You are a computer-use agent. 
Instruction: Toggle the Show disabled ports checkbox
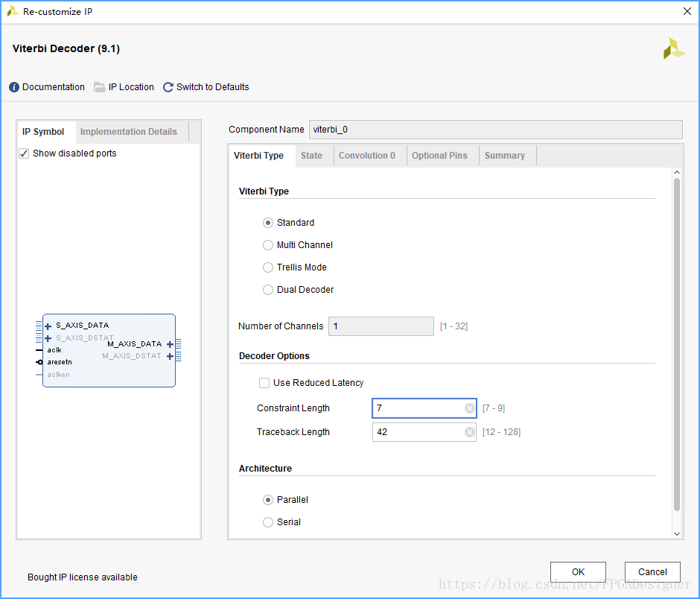[x=25, y=153]
